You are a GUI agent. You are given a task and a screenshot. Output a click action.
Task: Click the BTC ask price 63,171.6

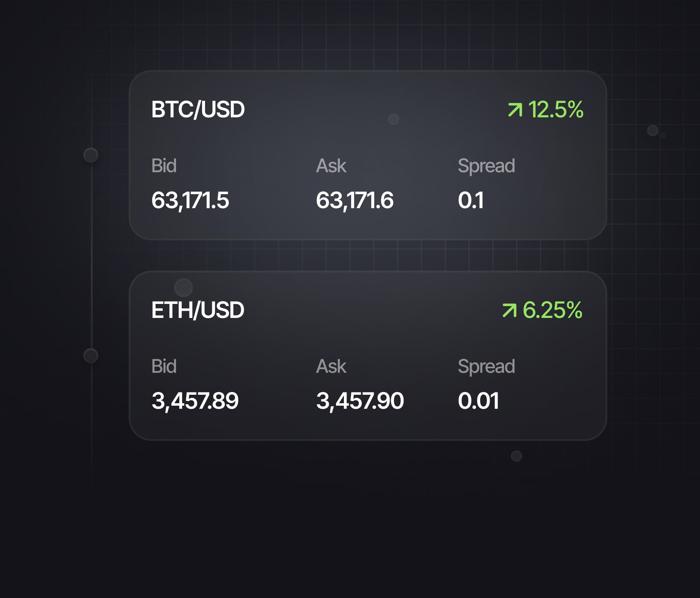(355, 200)
